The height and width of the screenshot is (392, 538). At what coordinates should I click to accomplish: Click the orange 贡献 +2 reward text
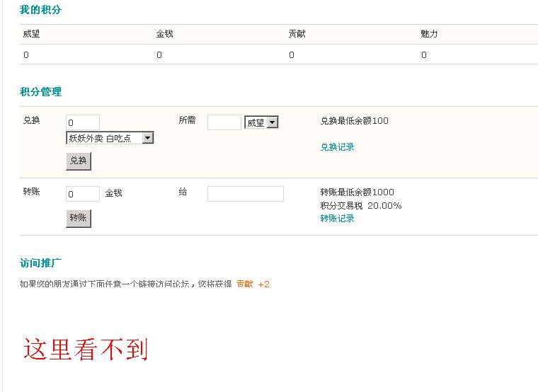coord(253,284)
